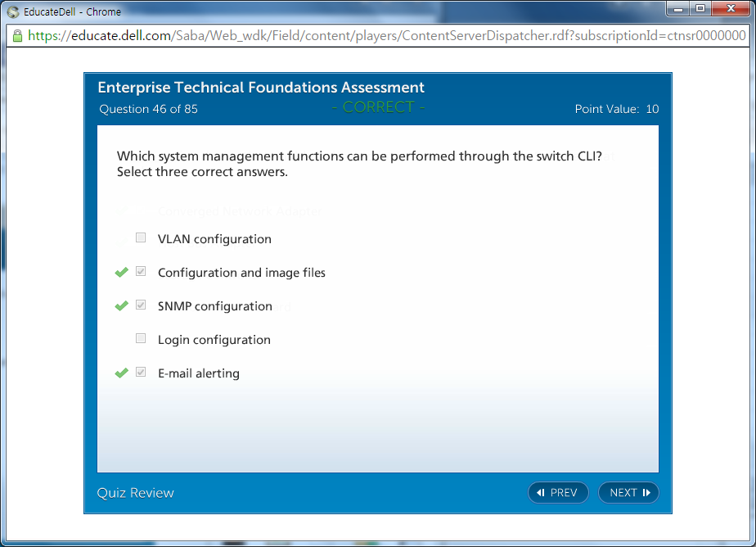This screenshot has height=547, width=756.
Task: Advance with the NEXT button
Action: [628, 492]
